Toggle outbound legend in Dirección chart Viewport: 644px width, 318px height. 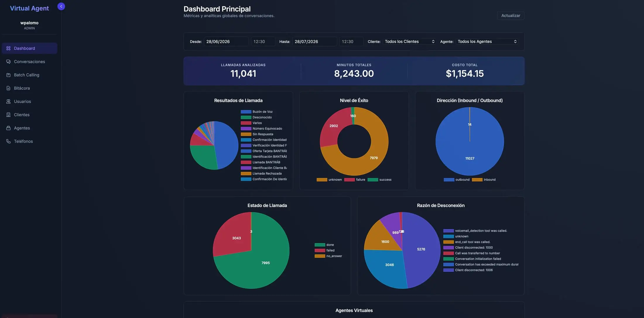pos(456,179)
